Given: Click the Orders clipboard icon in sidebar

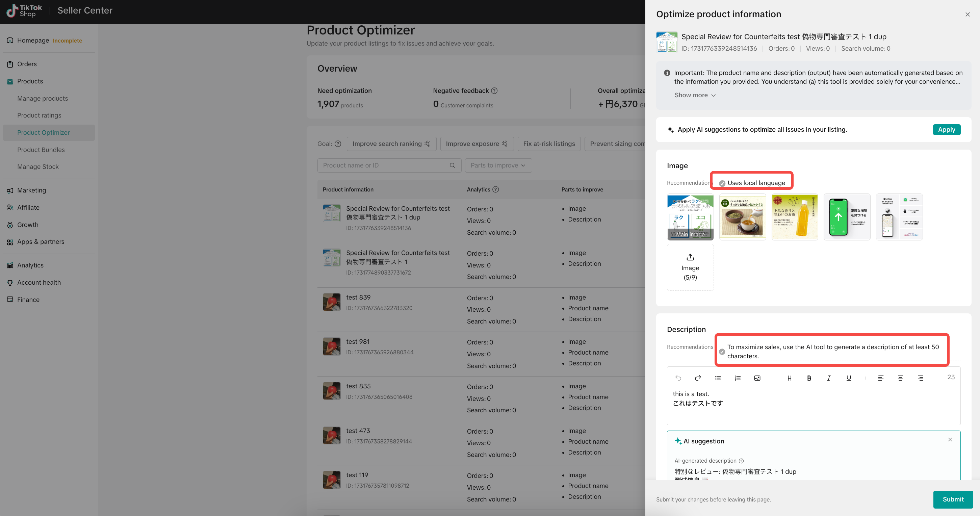Looking at the screenshot, I should pos(10,64).
